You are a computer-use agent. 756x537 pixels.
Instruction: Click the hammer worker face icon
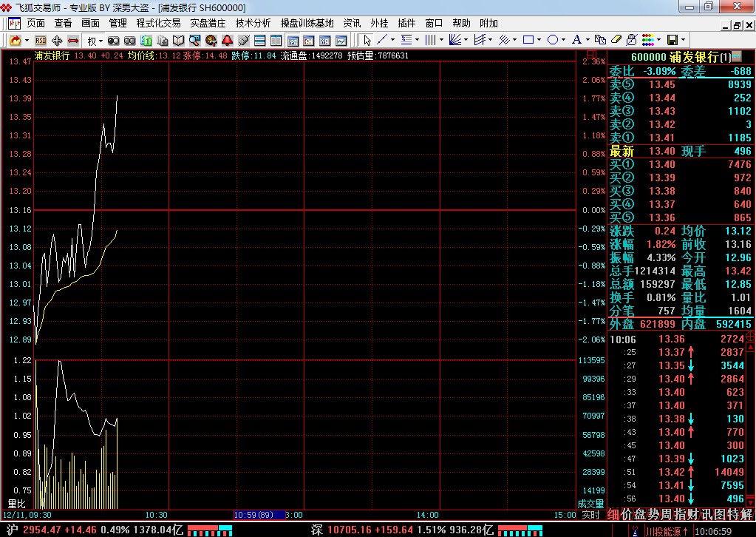211,41
